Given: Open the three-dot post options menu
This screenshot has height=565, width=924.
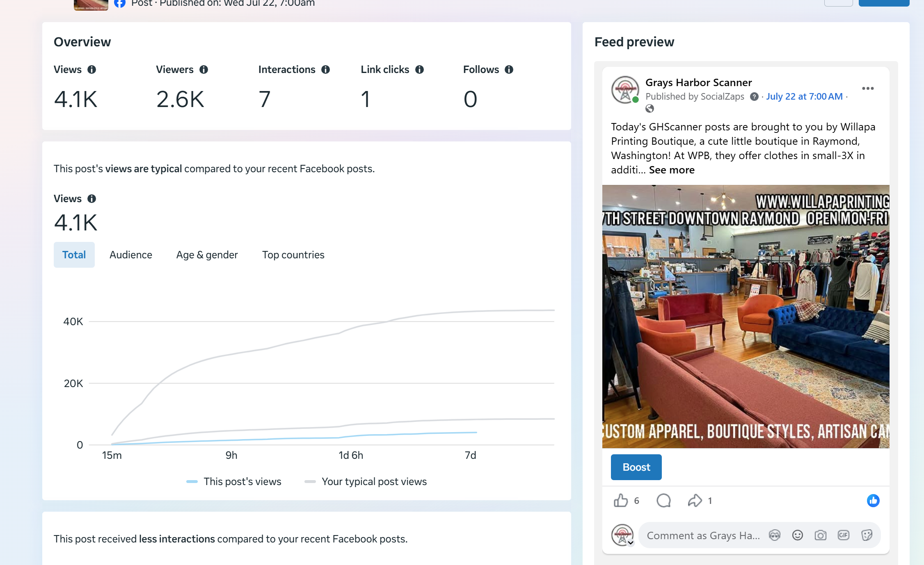Looking at the screenshot, I should tap(868, 89).
